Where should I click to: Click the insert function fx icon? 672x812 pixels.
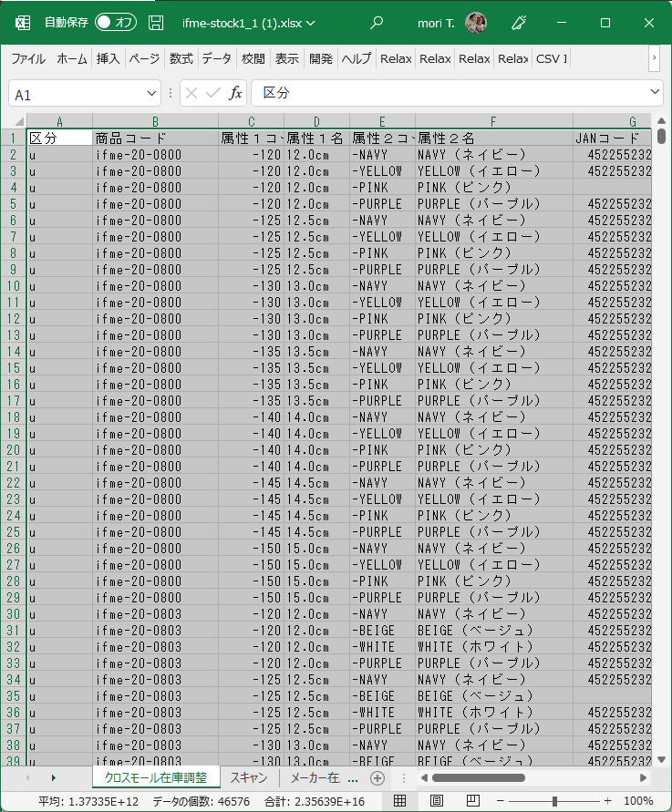coord(235,93)
